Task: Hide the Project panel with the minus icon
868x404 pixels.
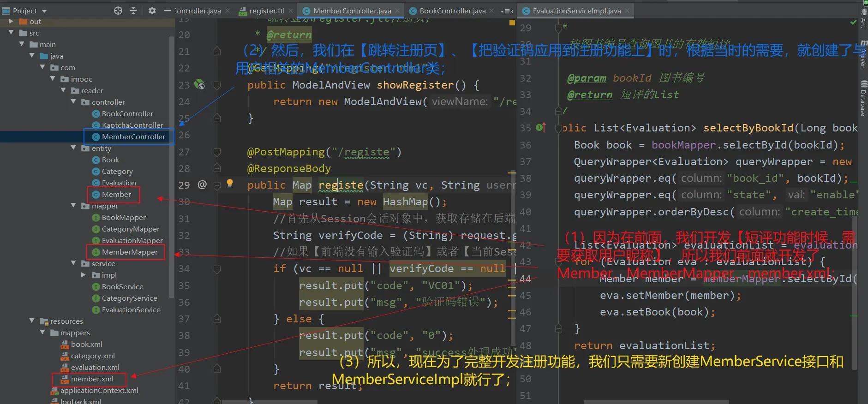Action: [167, 11]
